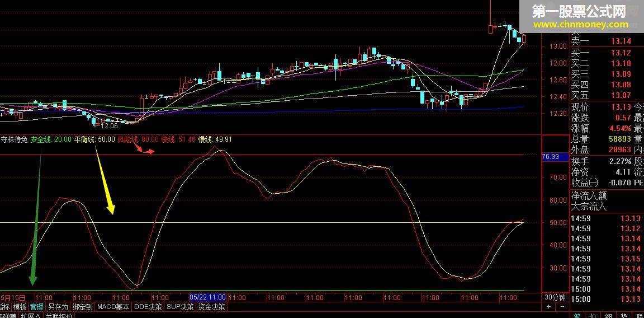Click the 另存为 button
Viewport: 644px width, 318px height.
(x=58, y=306)
